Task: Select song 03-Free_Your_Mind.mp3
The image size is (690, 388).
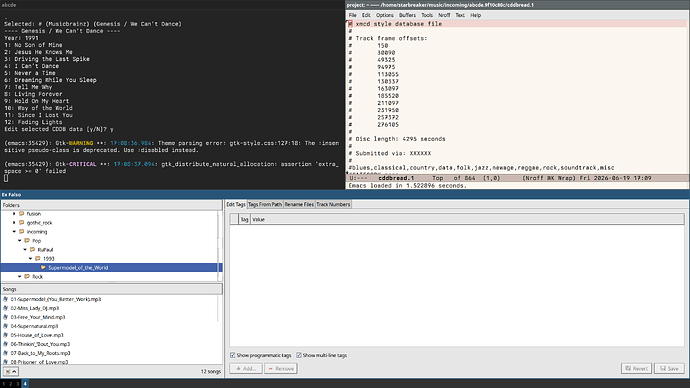Action: (38, 317)
